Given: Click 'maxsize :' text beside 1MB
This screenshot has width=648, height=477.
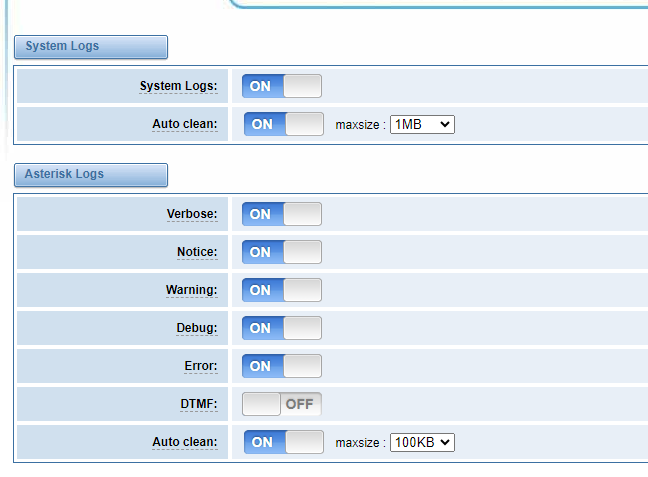Looking at the screenshot, I should tap(360, 125).
